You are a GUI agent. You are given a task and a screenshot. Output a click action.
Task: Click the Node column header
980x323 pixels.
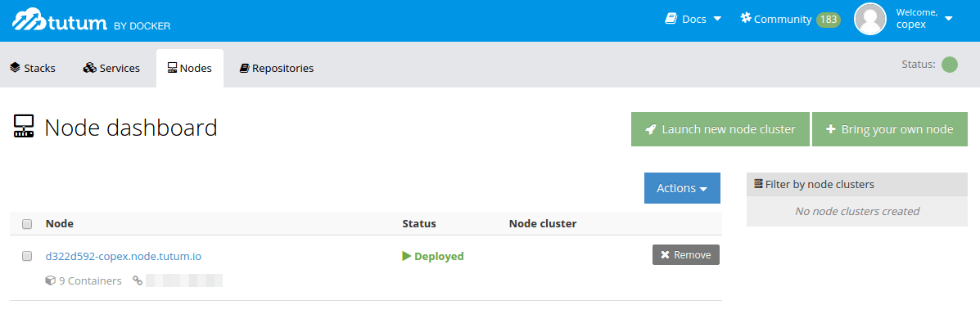[x=60, y=224]
